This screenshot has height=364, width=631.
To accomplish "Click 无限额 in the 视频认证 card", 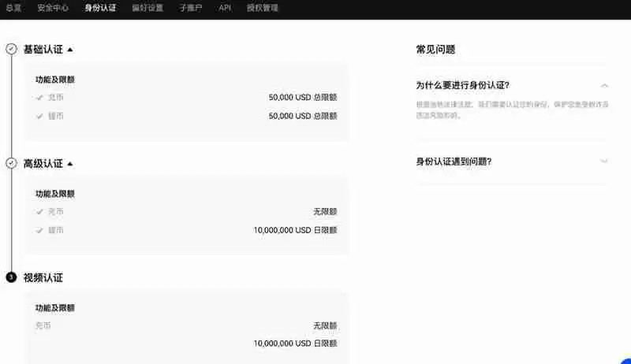I will [325, 325].
